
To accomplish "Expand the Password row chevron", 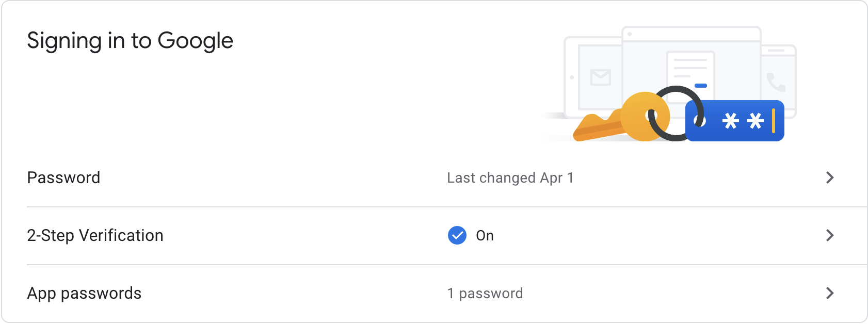I will [830, 177].
